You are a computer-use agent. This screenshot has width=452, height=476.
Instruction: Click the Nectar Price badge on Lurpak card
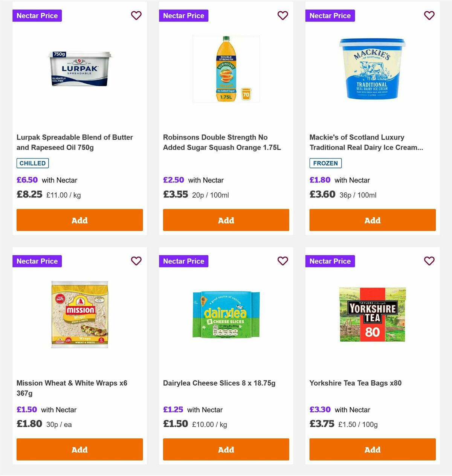tap(37, 15)
